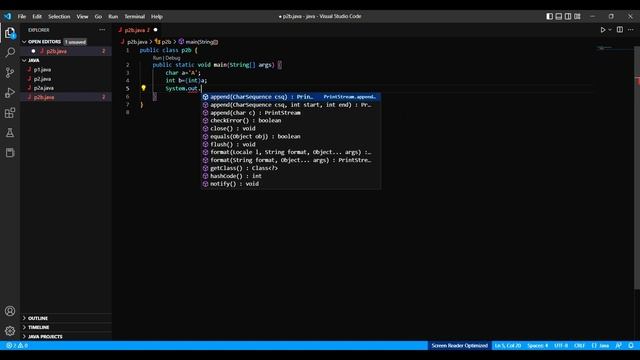Screen dimensions: 640x360
Task: Open the run options dropdown arrow
Action: (x=610, y=30)
